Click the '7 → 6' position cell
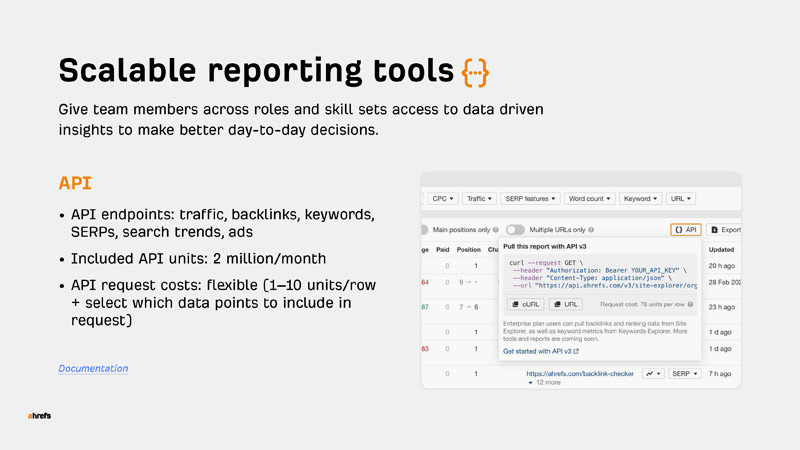800x450 pixels. pyautogui.click(x=468, y=307)
